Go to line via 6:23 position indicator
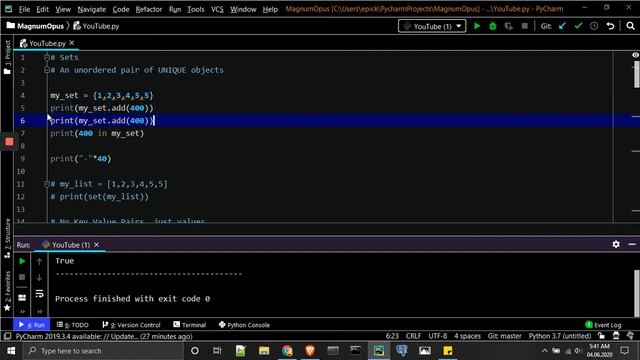Viewport: 640px width, 360px height. pos(392,336)
